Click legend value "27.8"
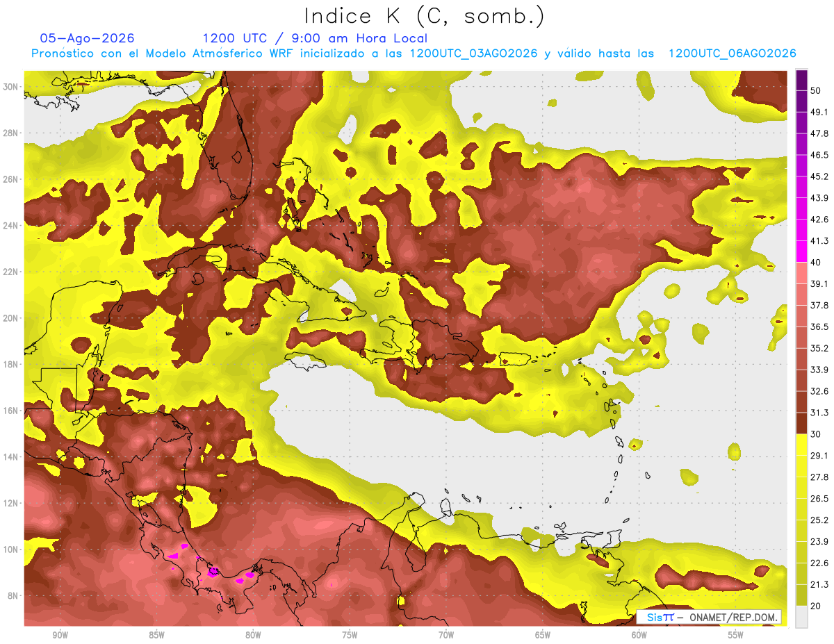The image size is (834, 644). click(819, 477)
